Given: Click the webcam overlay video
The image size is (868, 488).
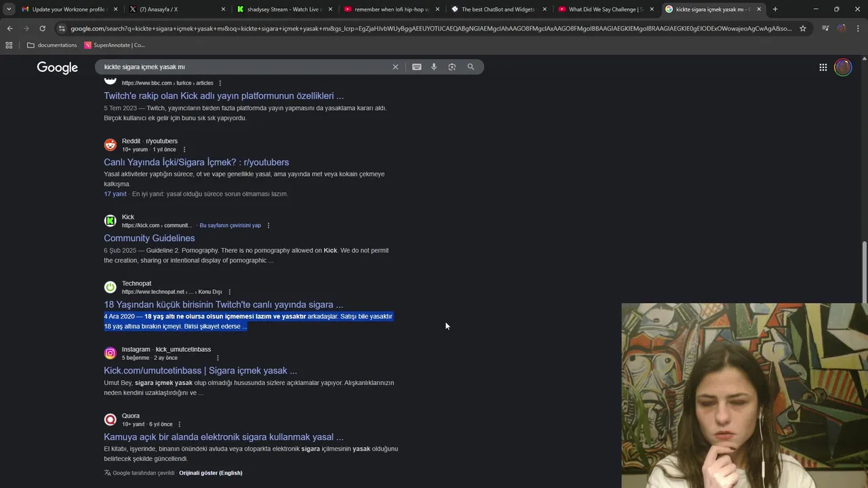Looking at the screenshot, I should pos(745,395).
